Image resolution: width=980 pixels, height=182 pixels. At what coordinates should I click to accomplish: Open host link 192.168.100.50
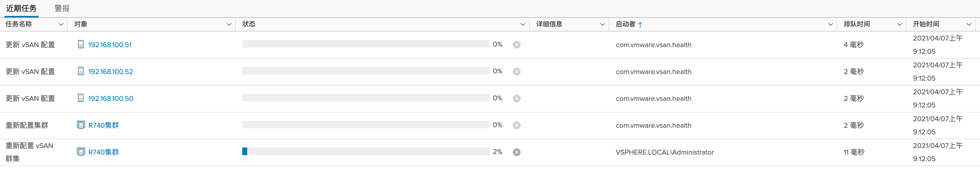click(x=111, y=98)
